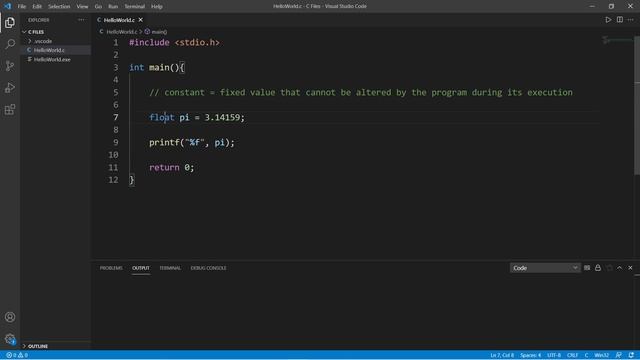Open the feedback icon in status bar
The width and height of the screenshot is (640, 360).
[619, 355]
